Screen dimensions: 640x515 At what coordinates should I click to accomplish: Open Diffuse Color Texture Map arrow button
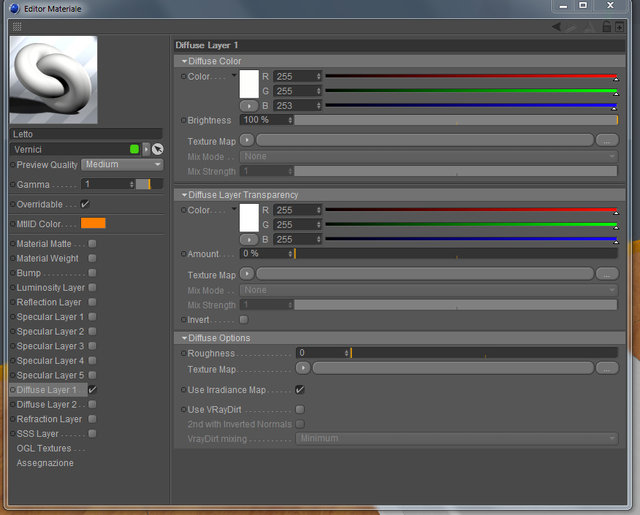(247, 140)
